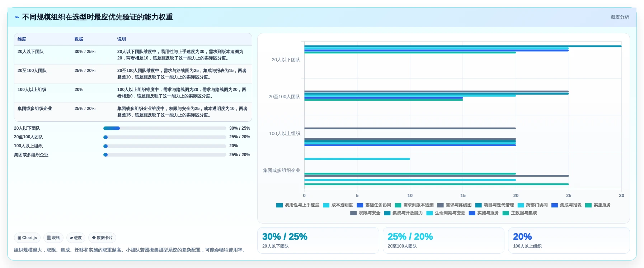Image resolution: width=644 pixels, height=268 pixels.
Task: Click the 100人以上组织 y-axis label in the chart
Action: [x=285, y=134]
